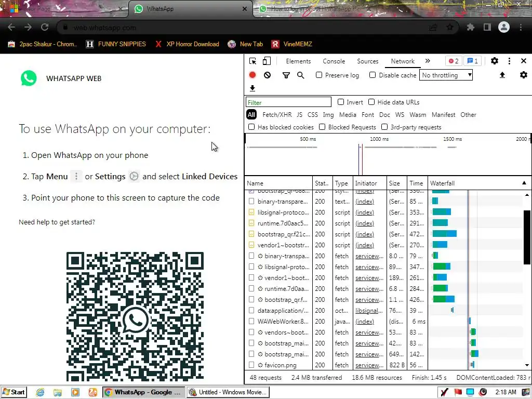Open the 1 issue message indicator
Image resolution: width=532 pixels, height=399 pixels.
click(x=472, y=61)
